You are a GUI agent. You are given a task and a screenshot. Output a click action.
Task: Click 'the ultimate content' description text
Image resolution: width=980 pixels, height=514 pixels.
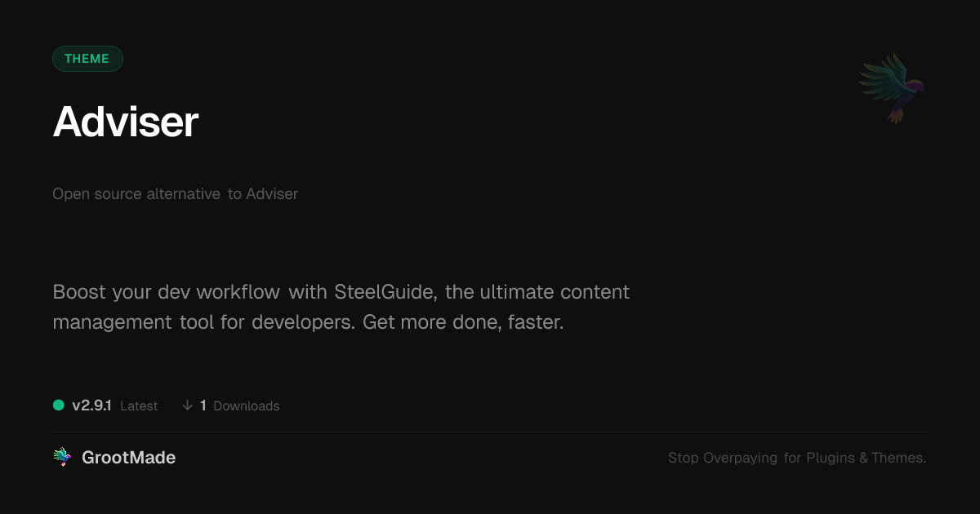click(537, 291)
